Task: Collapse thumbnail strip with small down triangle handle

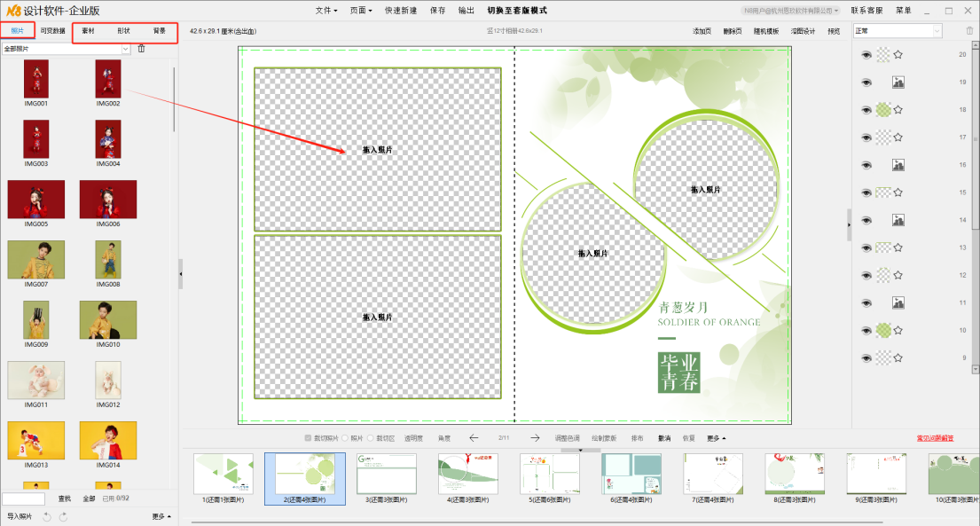Action: [x=580, y=450]
